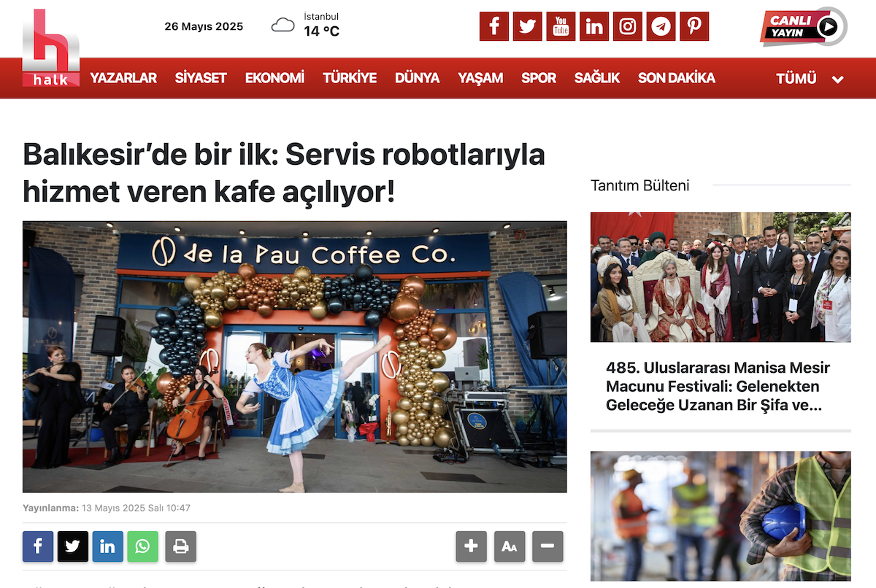Open the Telegram channel icon
This screenshot has height=588, width=876.
pos(661,27)
